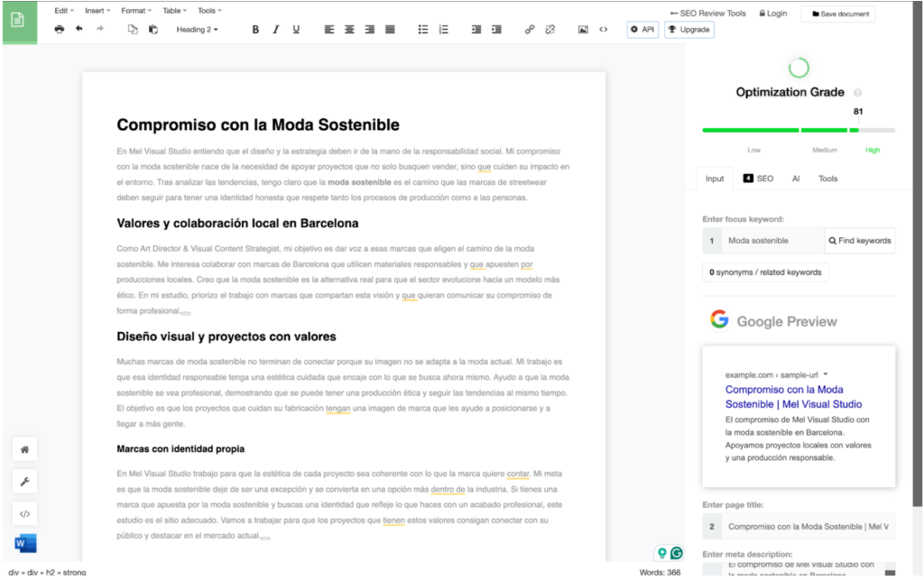Open the Heading 2 style dropdown
Viewport: 924px width, 580px height.
197,30
